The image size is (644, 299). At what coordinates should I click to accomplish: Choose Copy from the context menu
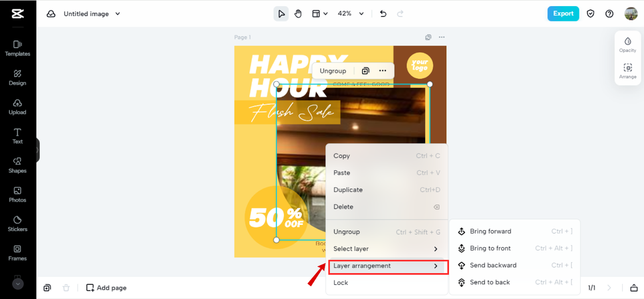click(386, 156)
